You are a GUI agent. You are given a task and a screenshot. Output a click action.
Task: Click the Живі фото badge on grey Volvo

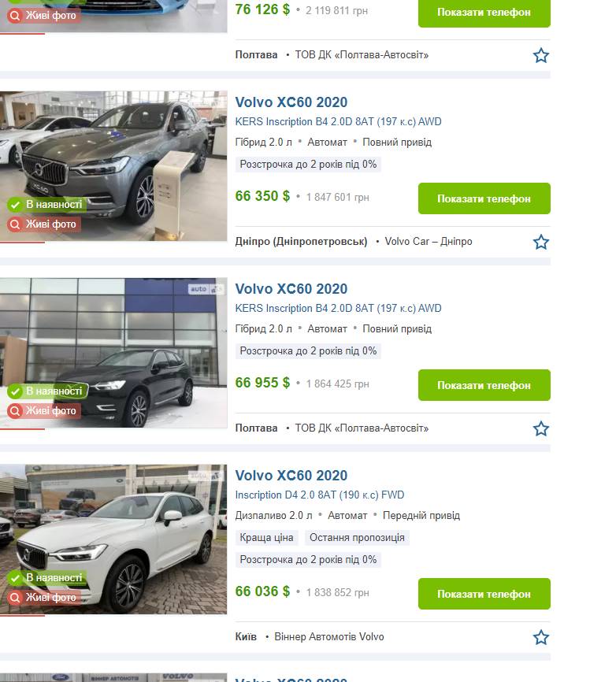(44, 224)
